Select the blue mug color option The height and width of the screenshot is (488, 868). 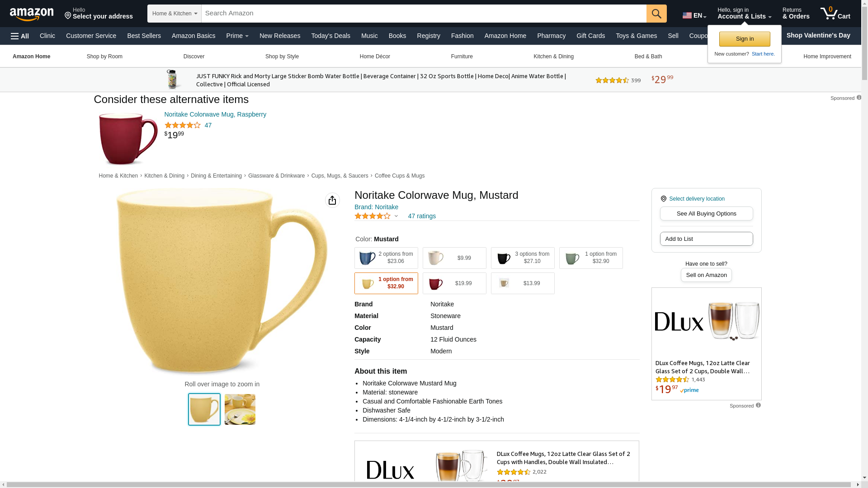386,258
